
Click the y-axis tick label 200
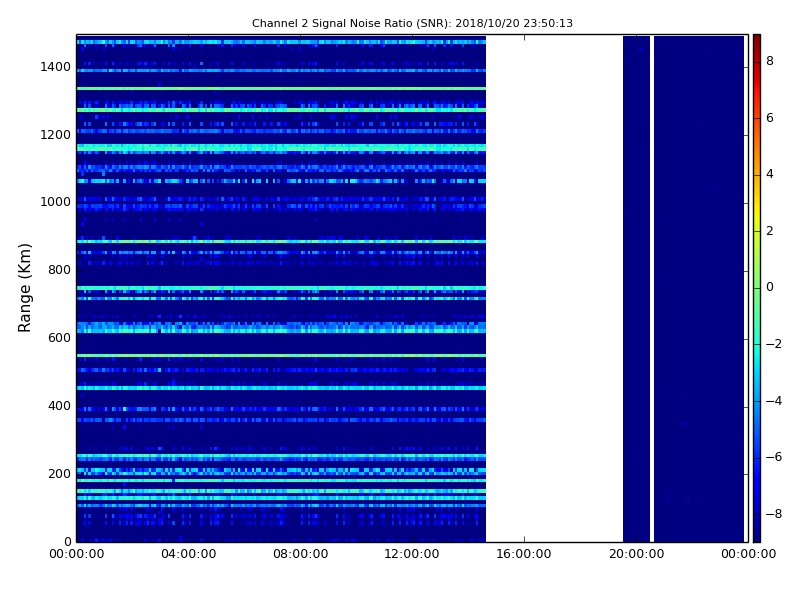[59, 473]
